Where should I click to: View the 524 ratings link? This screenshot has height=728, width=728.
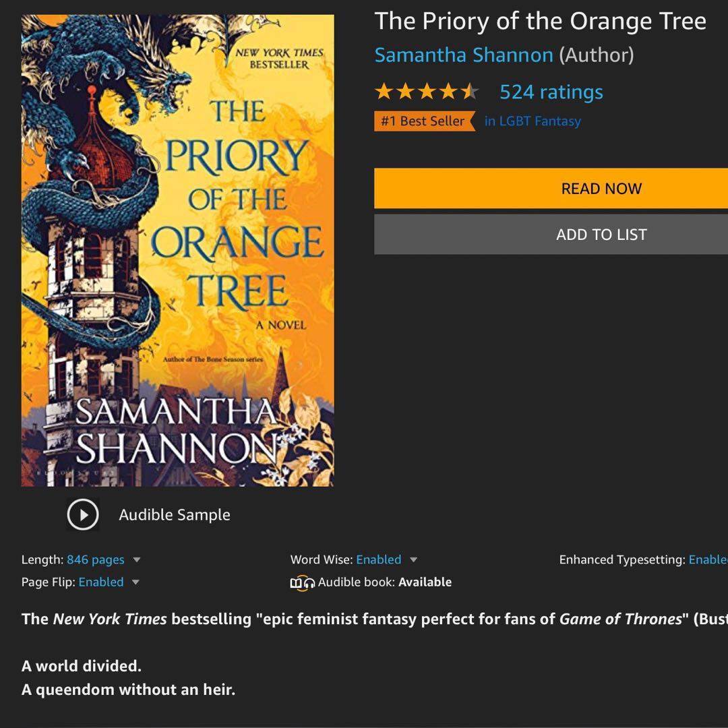click(551, 92)
